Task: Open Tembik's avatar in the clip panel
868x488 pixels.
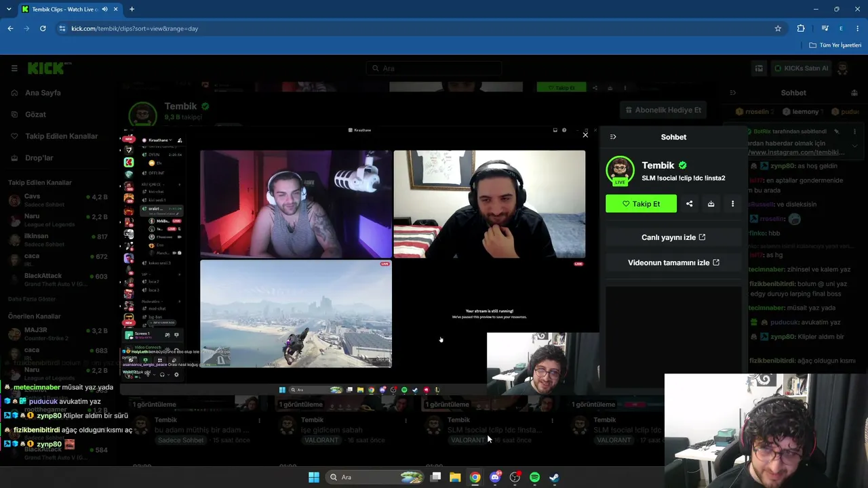Action: 620,170
